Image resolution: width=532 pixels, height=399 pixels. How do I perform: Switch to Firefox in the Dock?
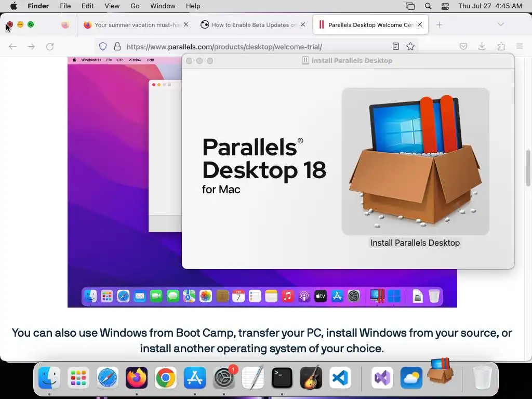tap(137, 378)
